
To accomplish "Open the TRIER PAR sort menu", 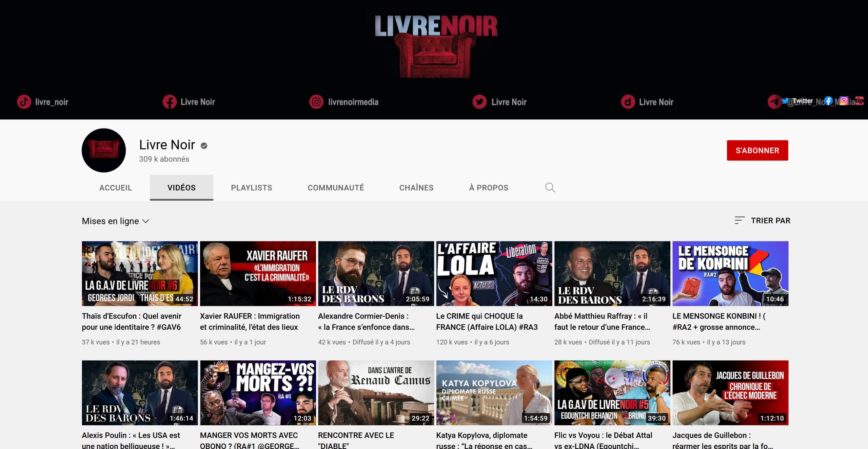I will pos(762,220).
